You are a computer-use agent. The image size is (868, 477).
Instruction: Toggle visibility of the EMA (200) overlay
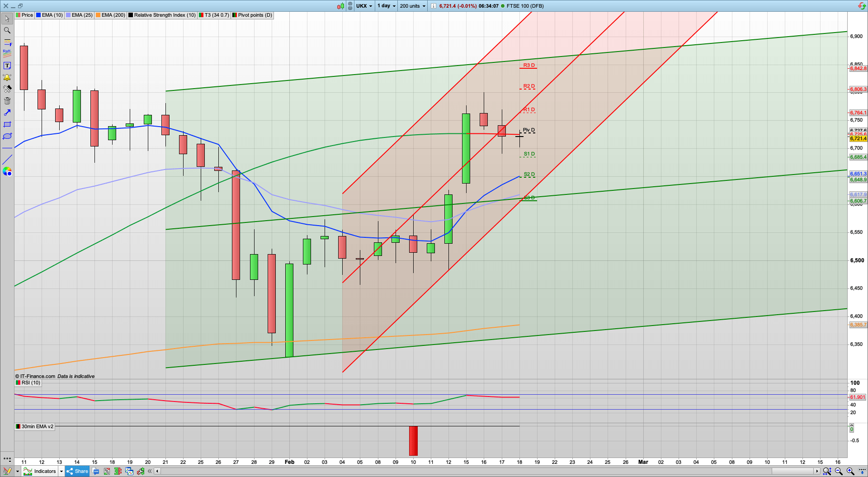[x=110, y=15]
